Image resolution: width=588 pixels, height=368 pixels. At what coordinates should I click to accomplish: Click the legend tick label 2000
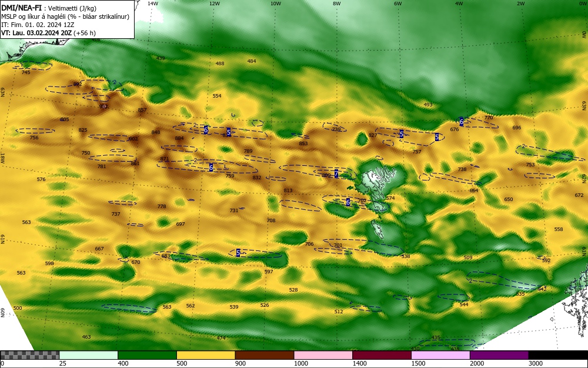click(477, 363)
